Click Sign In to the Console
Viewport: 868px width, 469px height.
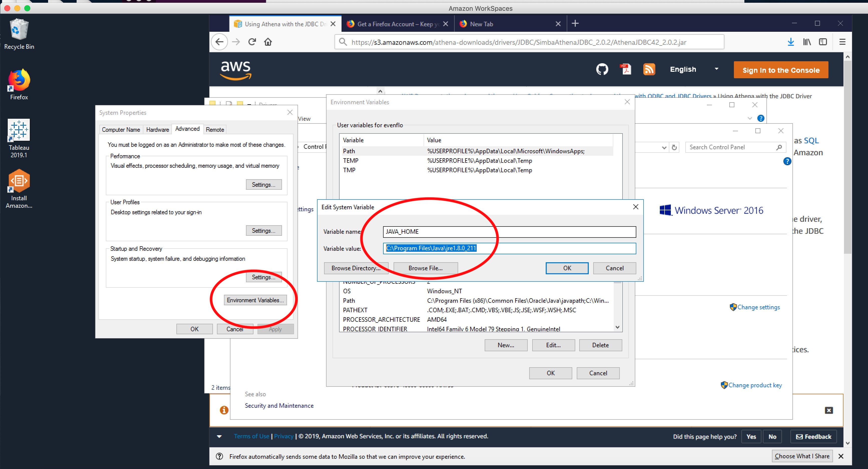[781, 70]
